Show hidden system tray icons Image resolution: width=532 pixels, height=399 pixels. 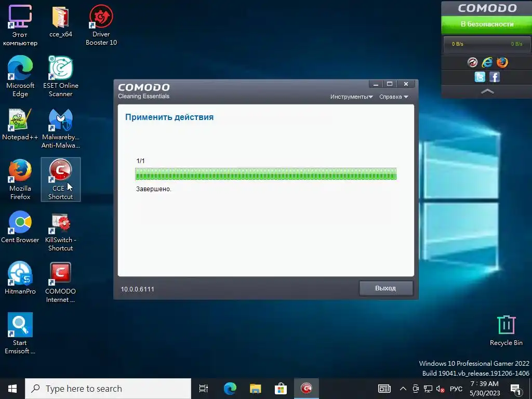pyautogui.click(x=403, y=389)
